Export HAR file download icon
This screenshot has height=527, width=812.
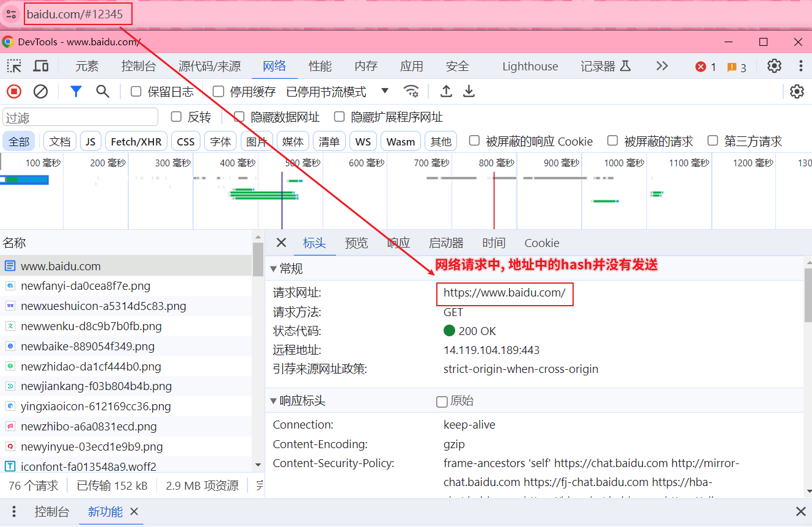(469, 92)
